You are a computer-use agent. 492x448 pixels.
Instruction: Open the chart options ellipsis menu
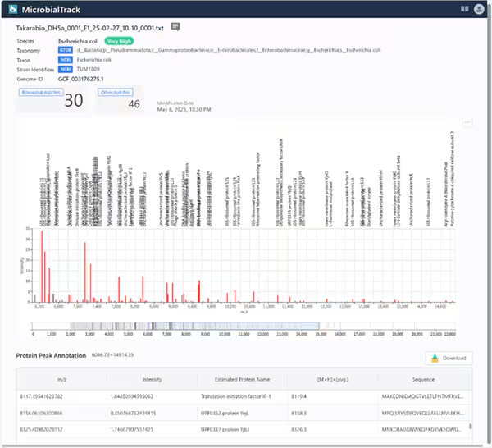[x=467, y=122]
